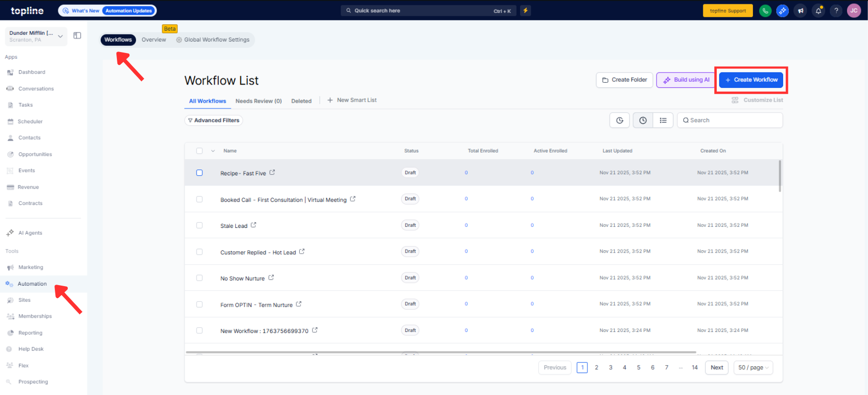868x395 pixels.
Task: Open New Workflow : 1763756699370 external link icon
Action: point(315,330)
